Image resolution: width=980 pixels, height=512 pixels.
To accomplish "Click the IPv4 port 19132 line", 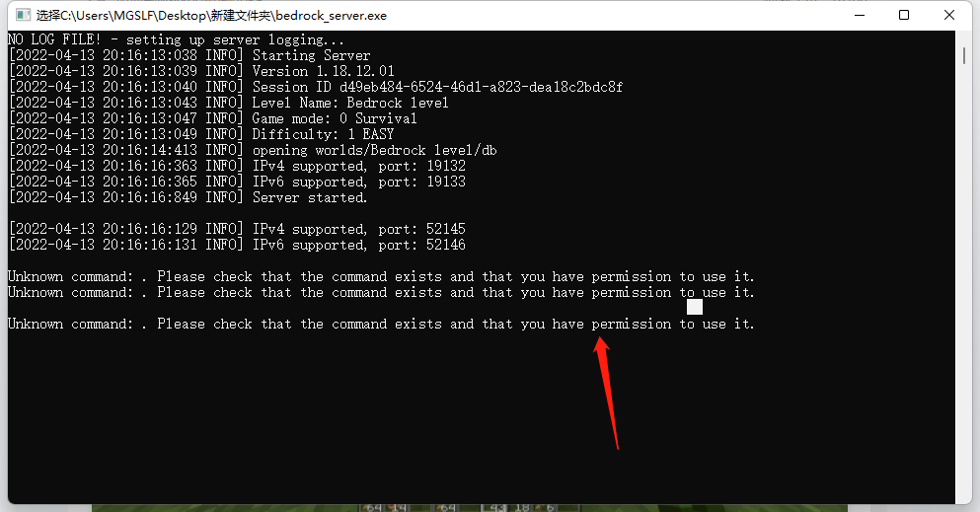I will [237, 166].
